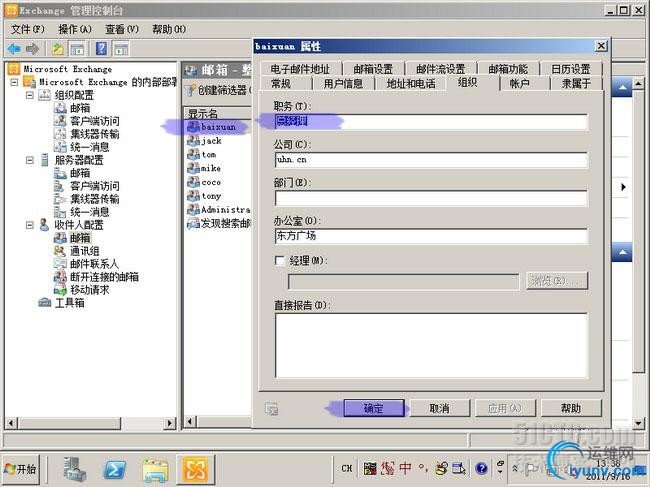Open the 帮助(H) menu
Viewport: 650px width, 487px height.
pyautogui.click(x=169, y=29)
